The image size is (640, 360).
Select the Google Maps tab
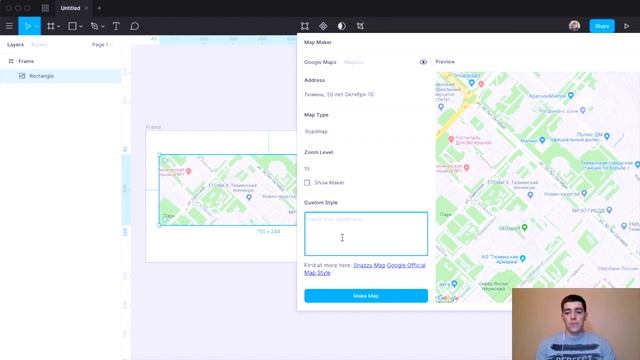(320, 62)
